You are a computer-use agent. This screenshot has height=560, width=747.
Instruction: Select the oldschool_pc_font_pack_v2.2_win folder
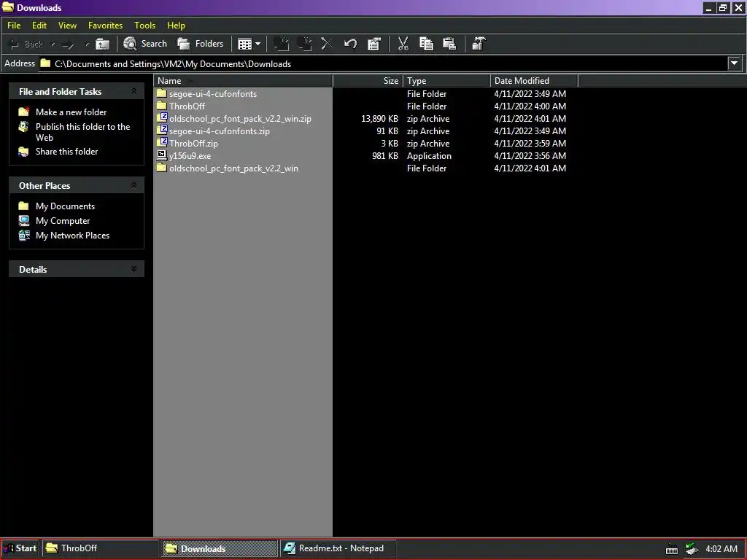point(233,168)
